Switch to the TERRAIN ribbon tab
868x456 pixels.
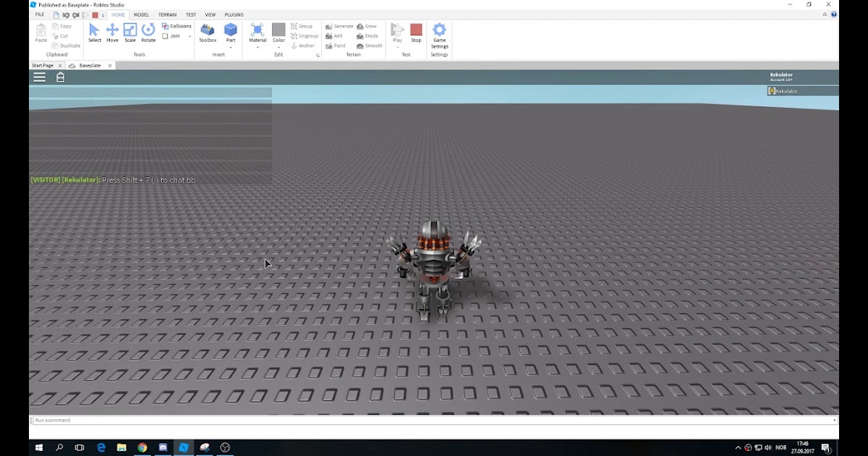[x=167, y=14]
